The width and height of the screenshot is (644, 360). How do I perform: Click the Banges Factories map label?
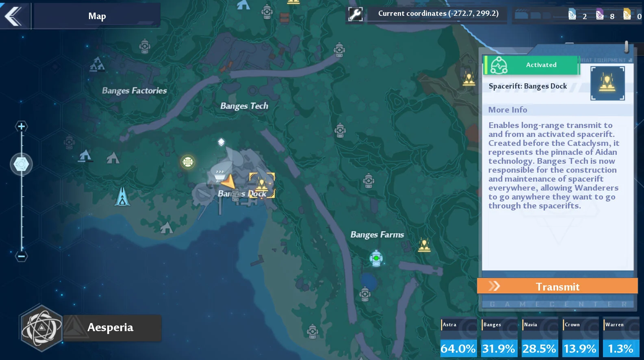134,91
